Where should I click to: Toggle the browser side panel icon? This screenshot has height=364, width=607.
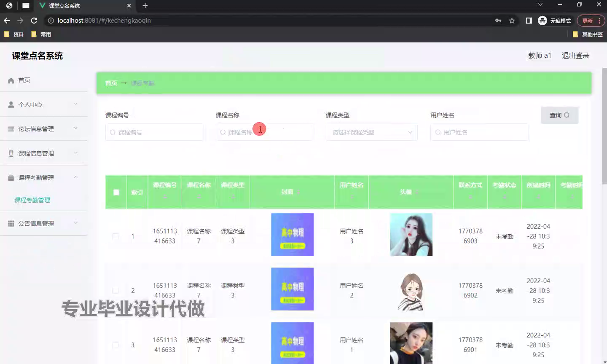(x=529, y=20)
